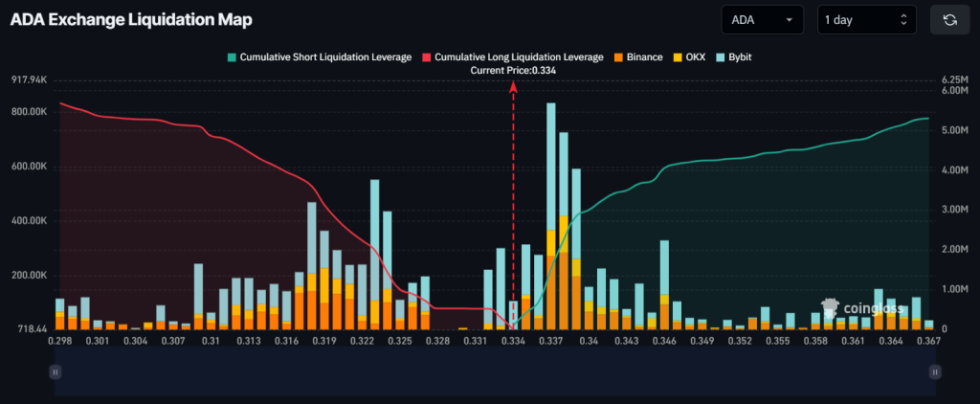Click the 0.343 x-axis label
This screenshot has width=980, height=404.
click(x=626, y=342)
